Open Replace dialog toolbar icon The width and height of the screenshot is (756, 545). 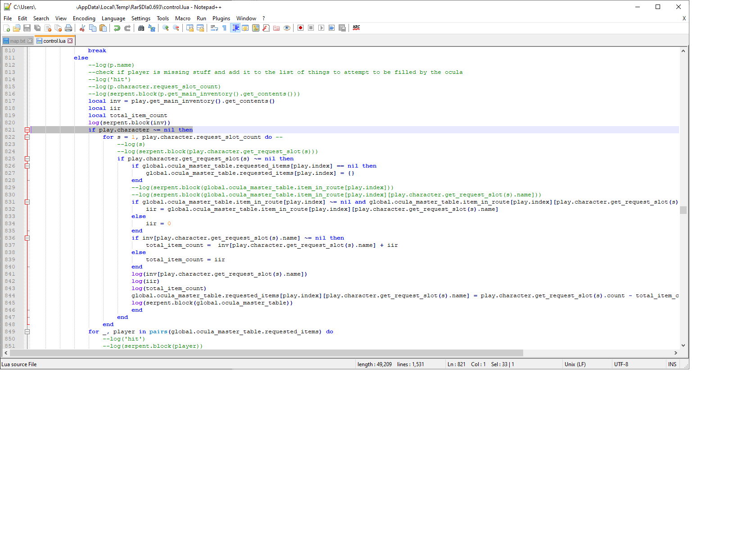[152, 28]
